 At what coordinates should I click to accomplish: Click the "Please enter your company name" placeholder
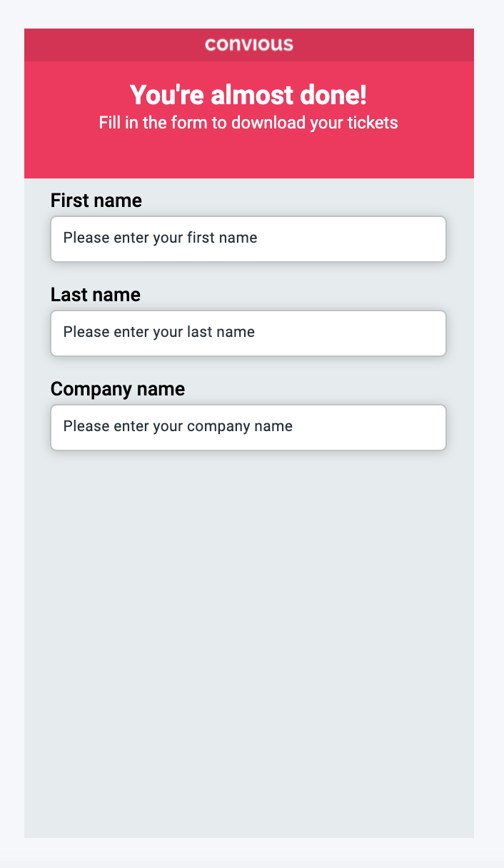pos(178,426)
